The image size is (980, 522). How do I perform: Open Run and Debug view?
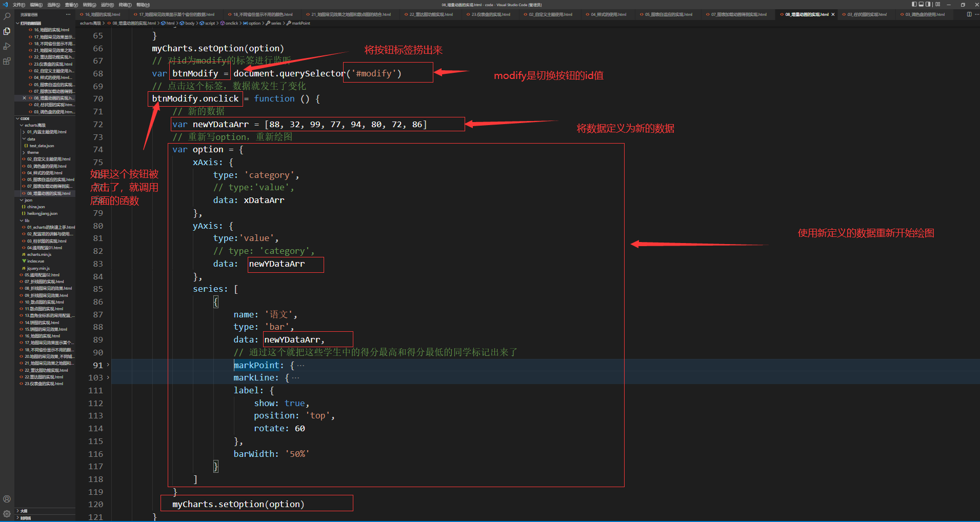coord(7,46)
